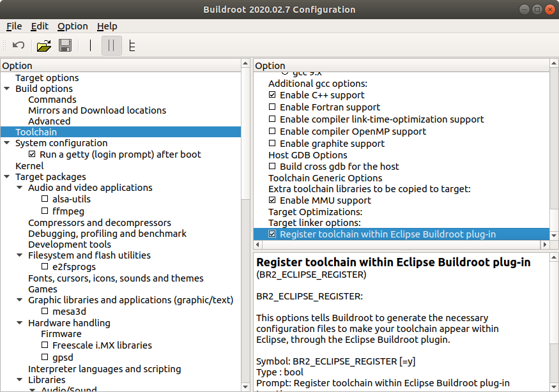Collapse the Libraries tree node
The width and height of the screenshot is (559, 392).
click(20, 380)
